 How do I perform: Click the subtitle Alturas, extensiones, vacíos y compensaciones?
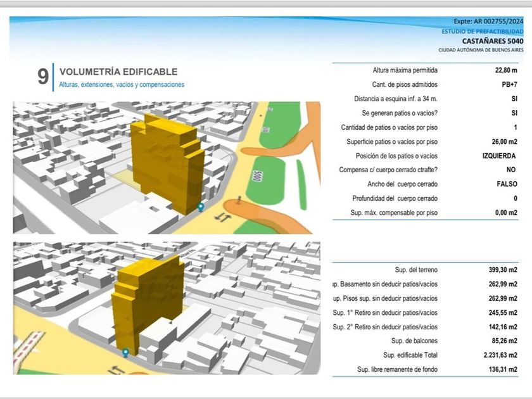[122, 85]
